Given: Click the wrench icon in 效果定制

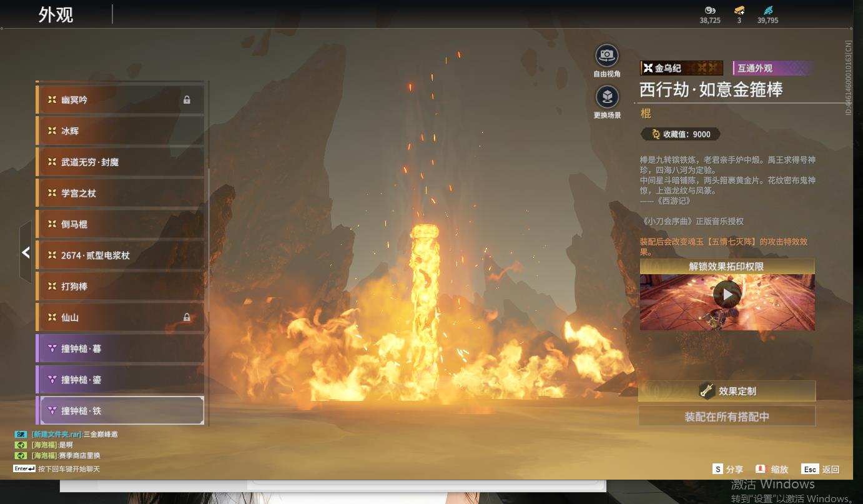Looking at the screenshot, I should coord(706,391).
